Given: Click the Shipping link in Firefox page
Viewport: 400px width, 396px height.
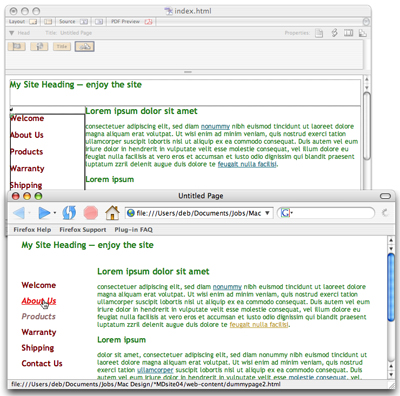Looking at the screenshot, I should (38, 348).
